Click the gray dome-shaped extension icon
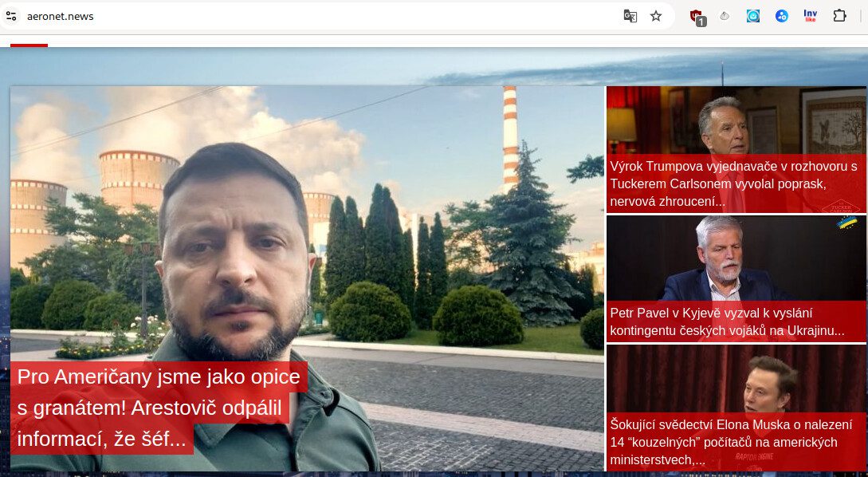The height and width of the screenshot is (477, 868). (725, 16)
